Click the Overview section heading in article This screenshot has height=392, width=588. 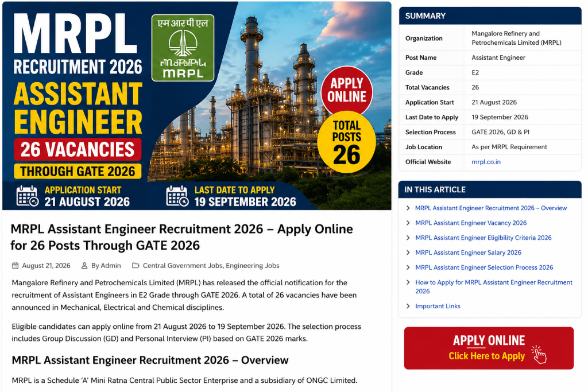tap(150, 360)
